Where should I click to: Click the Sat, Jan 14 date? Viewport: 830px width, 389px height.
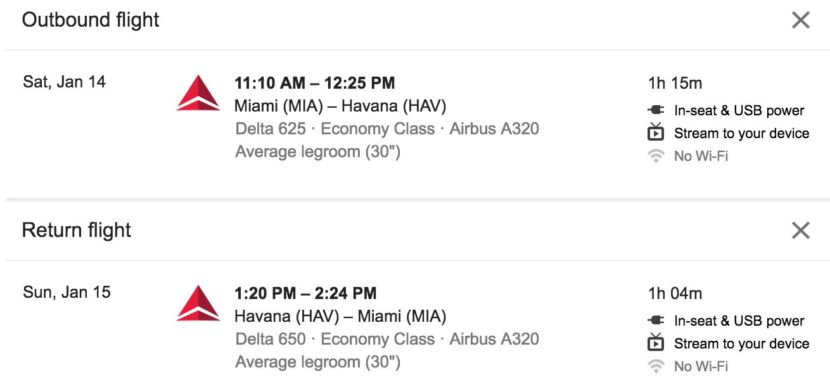pyautogui.click(x=64, y=83)
